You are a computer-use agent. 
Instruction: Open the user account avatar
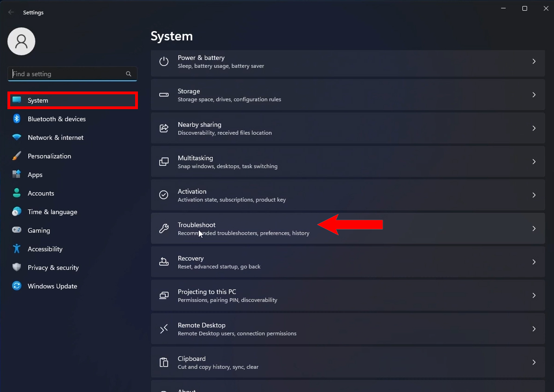point(21,41)
